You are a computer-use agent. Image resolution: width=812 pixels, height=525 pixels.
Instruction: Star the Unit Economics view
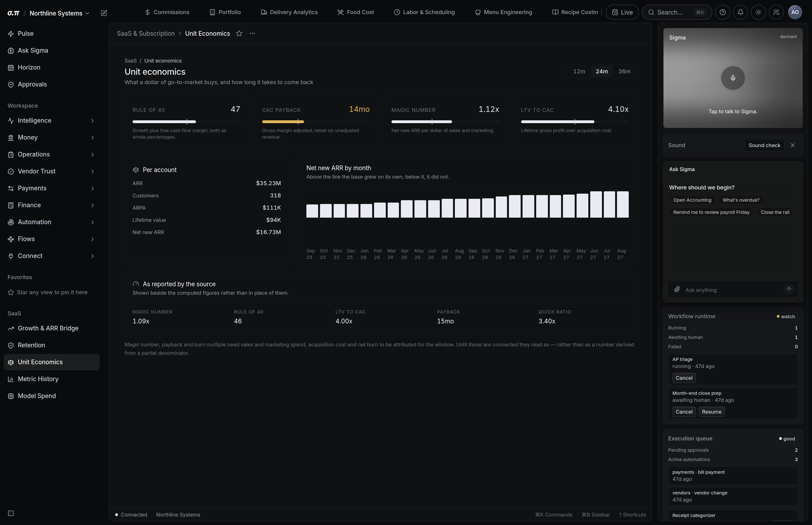pyautogui.click(x=239, y=33)
